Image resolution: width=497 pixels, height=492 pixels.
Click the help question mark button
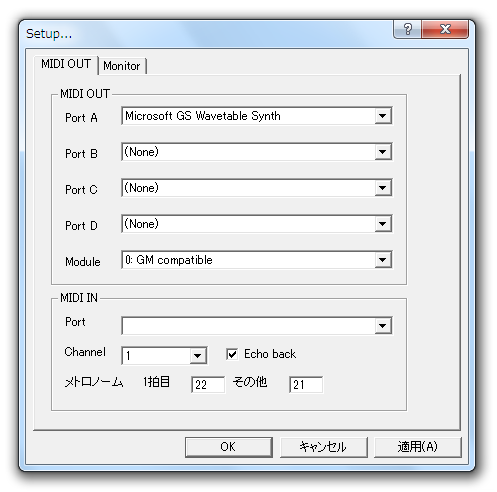click(x=407, y=29)
